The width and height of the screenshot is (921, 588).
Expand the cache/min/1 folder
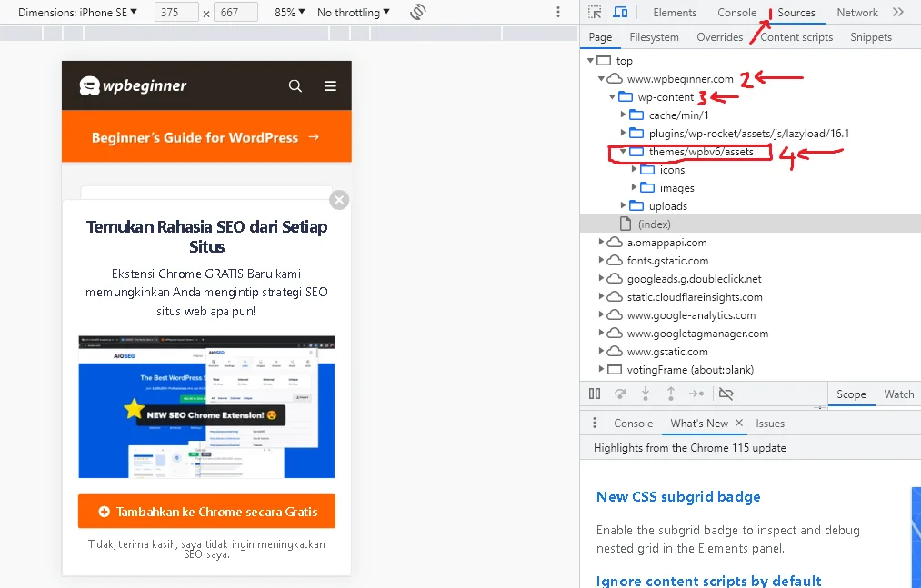pyautogui.click(x=623, y=115)
